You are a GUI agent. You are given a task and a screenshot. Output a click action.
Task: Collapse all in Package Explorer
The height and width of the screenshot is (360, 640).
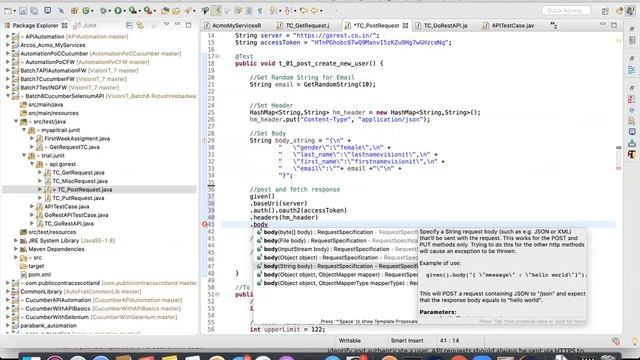coord(129,25)
